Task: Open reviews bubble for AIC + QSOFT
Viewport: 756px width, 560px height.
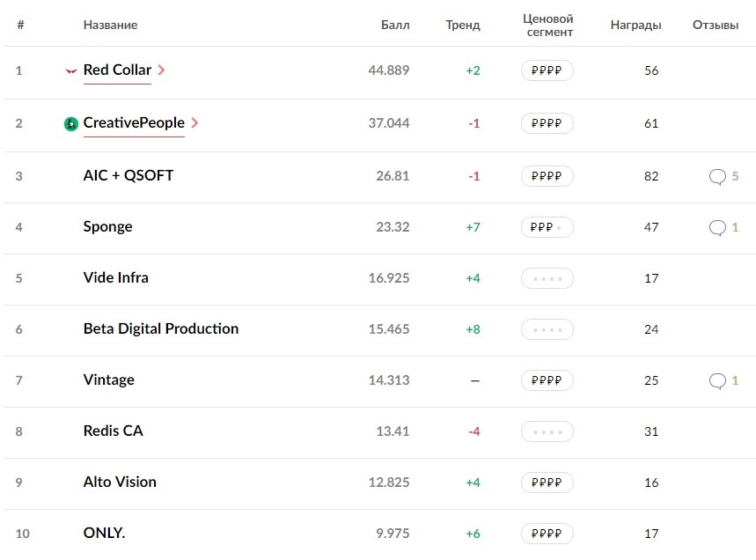Action: [x=717, y=176]
